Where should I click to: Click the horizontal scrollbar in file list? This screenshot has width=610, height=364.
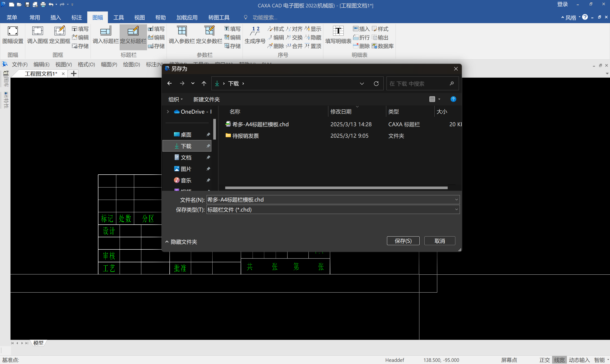click(336, 188)
